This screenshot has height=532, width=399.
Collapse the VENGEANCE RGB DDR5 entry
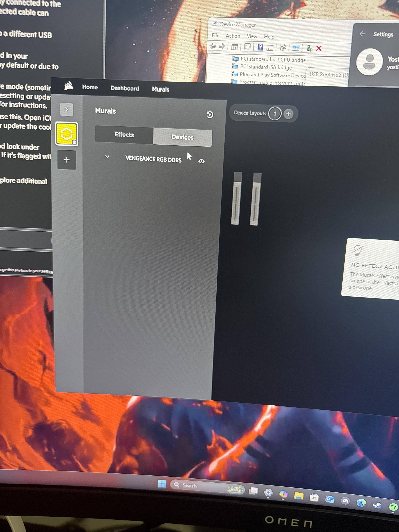107,157
